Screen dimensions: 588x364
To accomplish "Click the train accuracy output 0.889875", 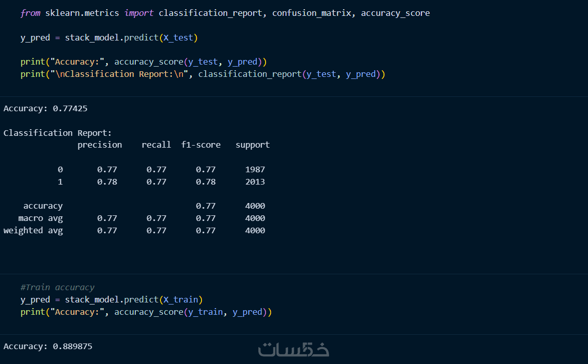I will 72,346.
